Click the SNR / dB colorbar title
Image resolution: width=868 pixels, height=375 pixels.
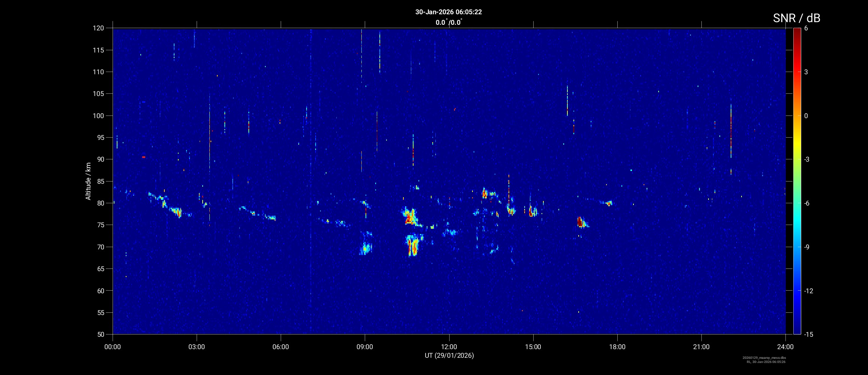[796, 18]
